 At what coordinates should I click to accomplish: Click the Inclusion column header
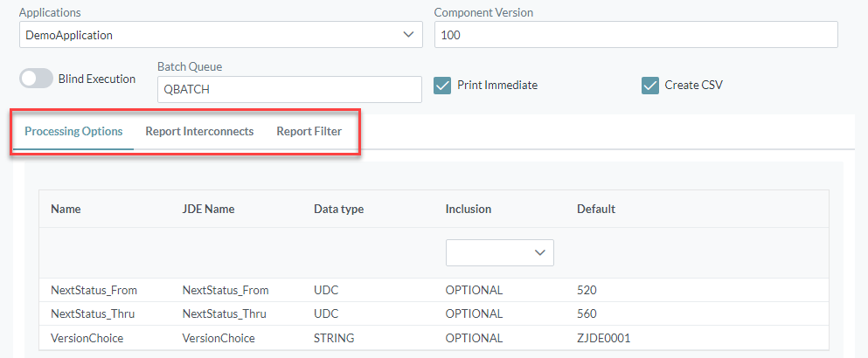(x=469, y=210)
